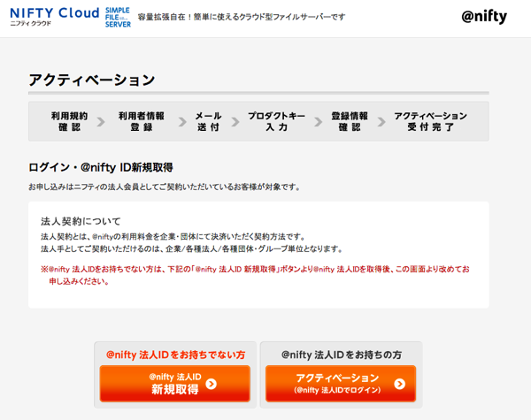
Task: Click the アクティベーション login button
Action: click(341, 384)
